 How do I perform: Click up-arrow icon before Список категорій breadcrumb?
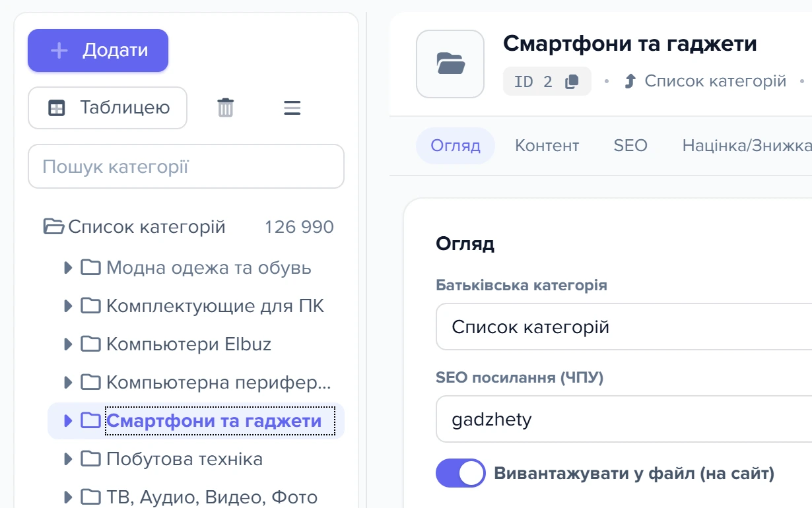[630, 81]
